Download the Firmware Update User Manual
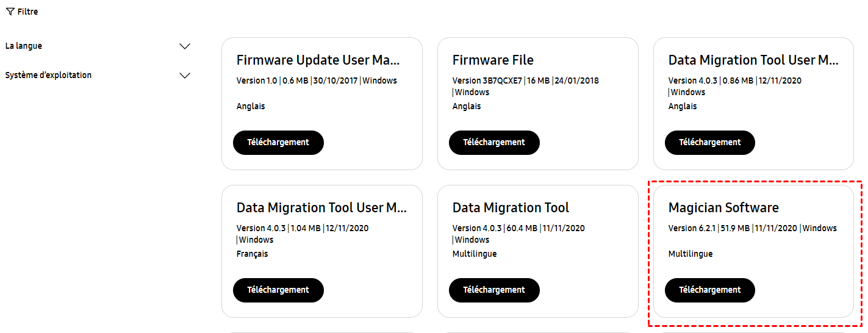The width and height of the screenshot is (868, 333). click(278, 142)
